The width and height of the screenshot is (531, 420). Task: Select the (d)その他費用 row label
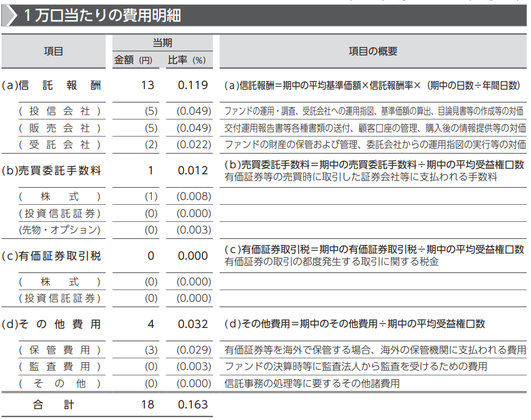tap(51, 324)
